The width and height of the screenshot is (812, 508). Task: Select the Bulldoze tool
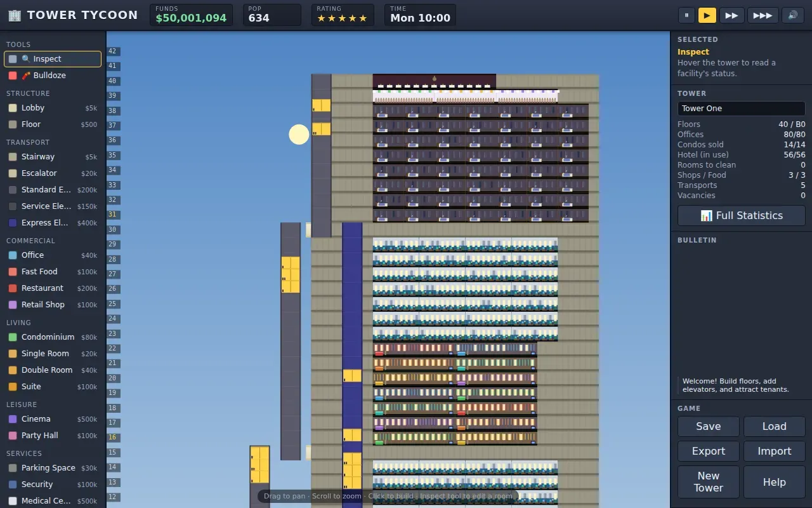coord(53,76)
